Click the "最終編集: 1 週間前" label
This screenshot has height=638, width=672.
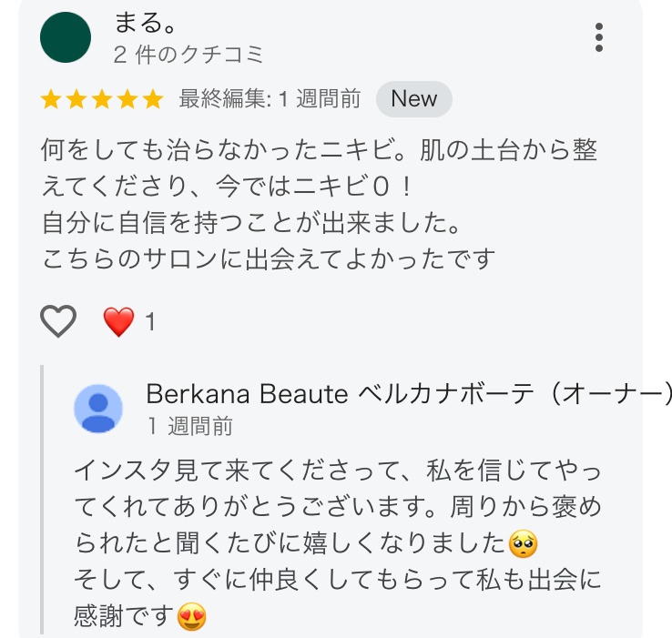270,99
